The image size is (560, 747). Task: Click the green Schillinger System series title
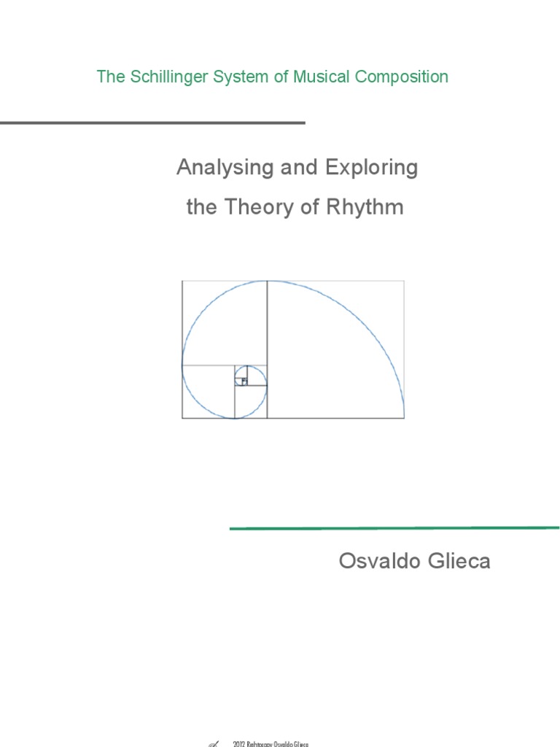click(x=273, y=77)
